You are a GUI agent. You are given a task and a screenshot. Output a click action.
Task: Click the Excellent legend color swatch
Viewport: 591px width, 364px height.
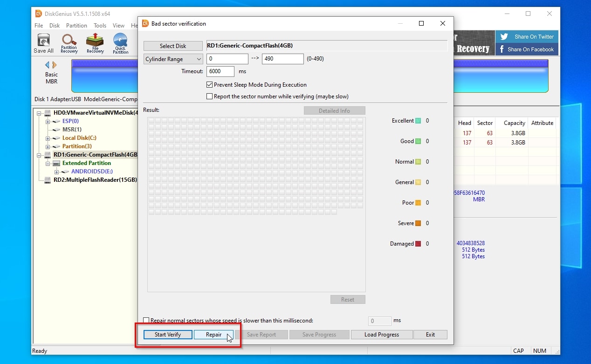click(418, 121)
